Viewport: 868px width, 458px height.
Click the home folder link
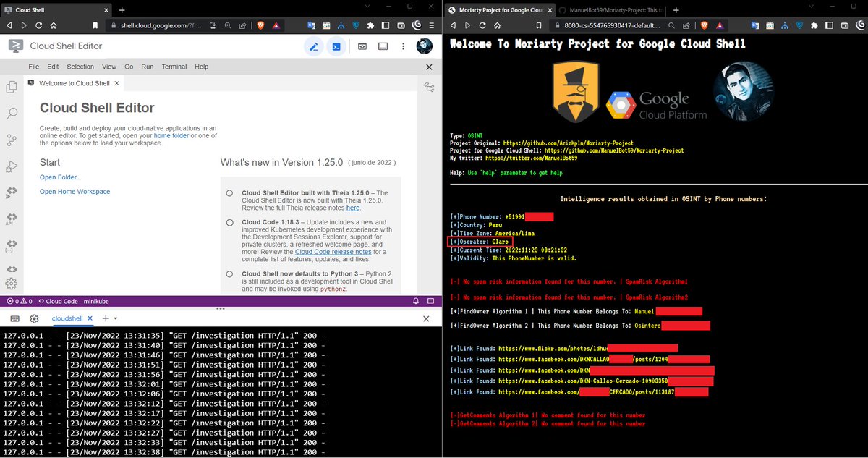(x=171, y=135)
